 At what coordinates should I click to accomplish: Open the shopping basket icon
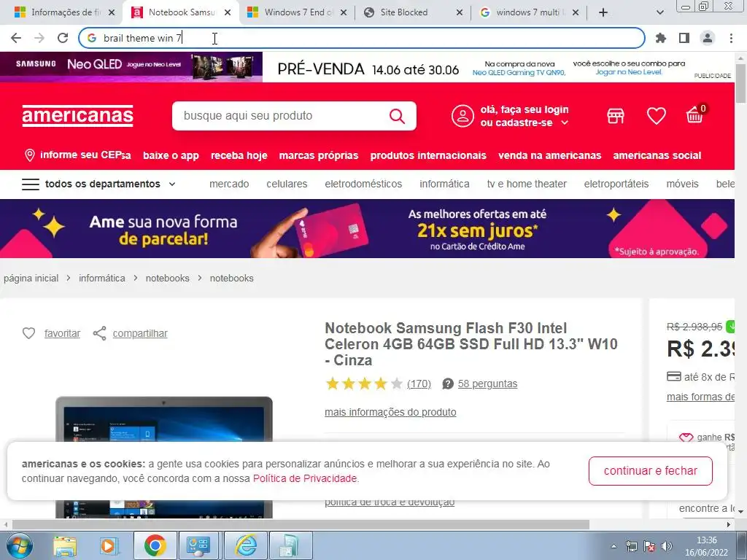point(695,114)
